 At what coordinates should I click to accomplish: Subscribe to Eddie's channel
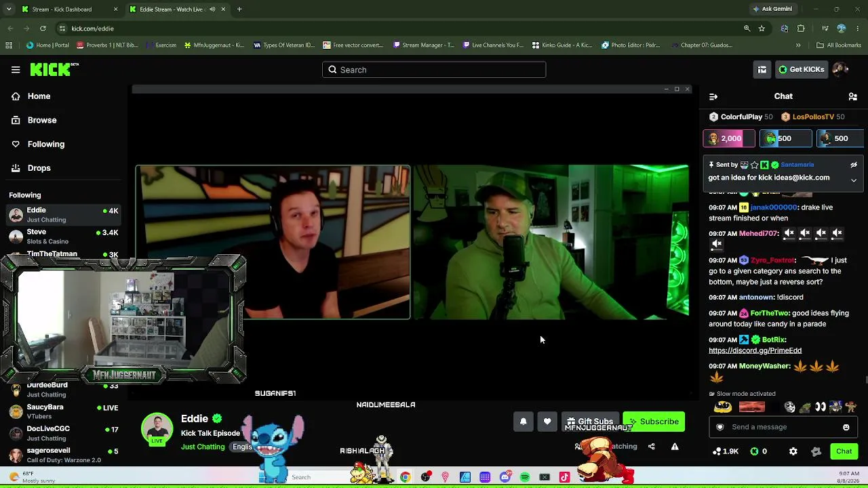654,422
